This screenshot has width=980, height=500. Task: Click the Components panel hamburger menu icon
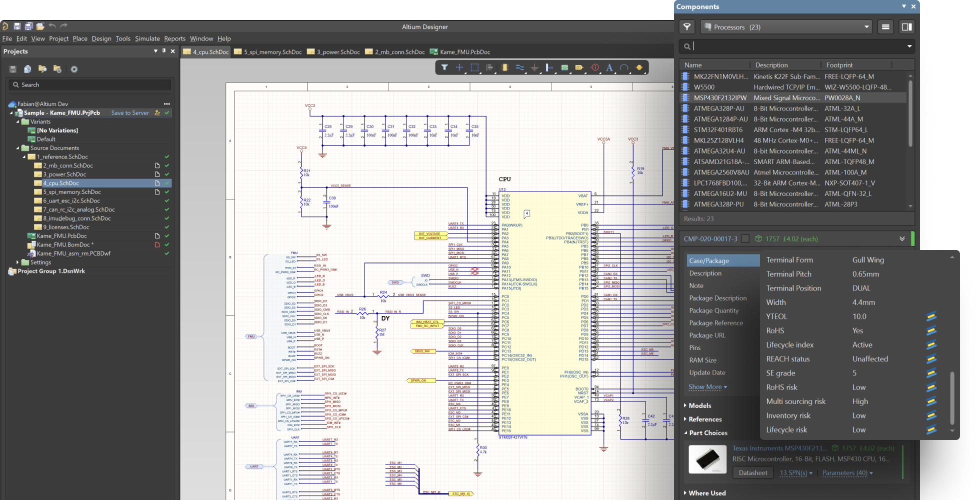pos(885,27)
